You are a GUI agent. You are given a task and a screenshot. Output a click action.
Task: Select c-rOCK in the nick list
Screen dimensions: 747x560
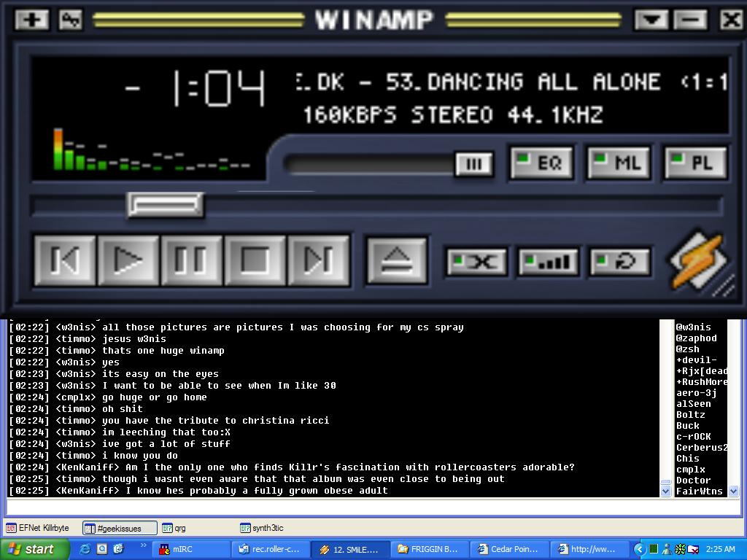click(693, 437)
